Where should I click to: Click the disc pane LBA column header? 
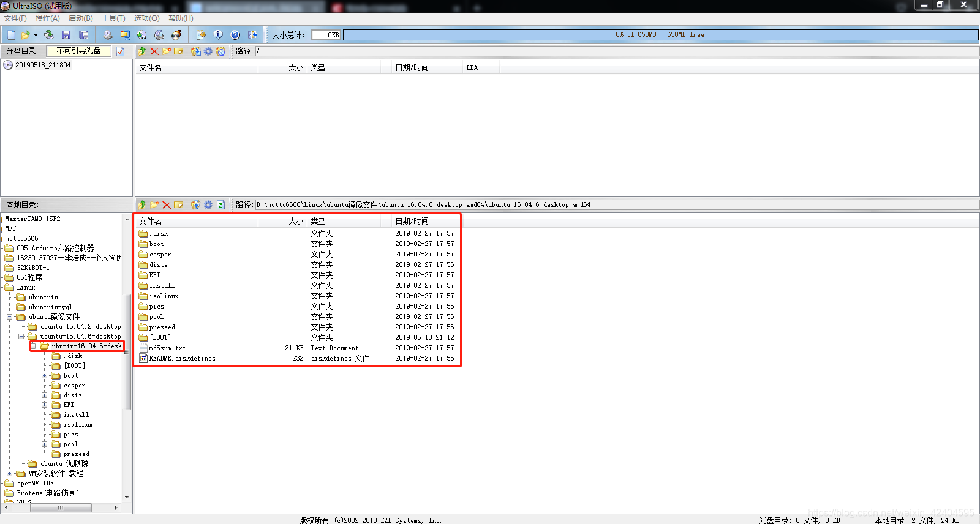(x=481, y=68)
